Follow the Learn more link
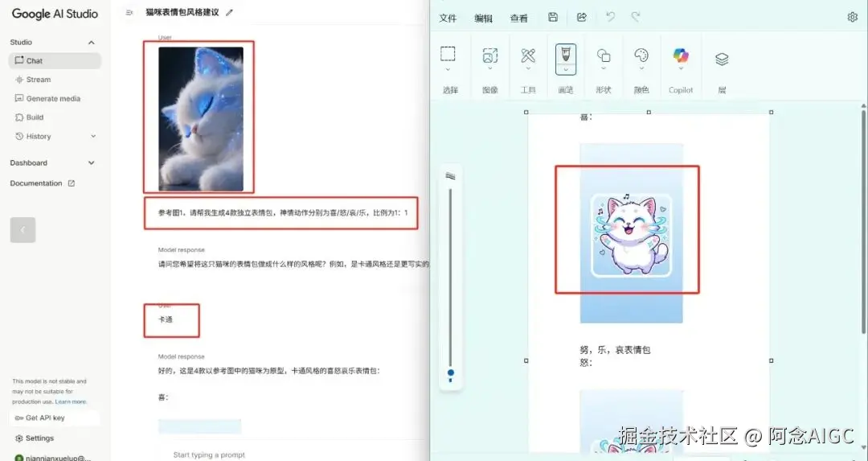Viewport: 868px width, 461px height. tap(70, 401)
